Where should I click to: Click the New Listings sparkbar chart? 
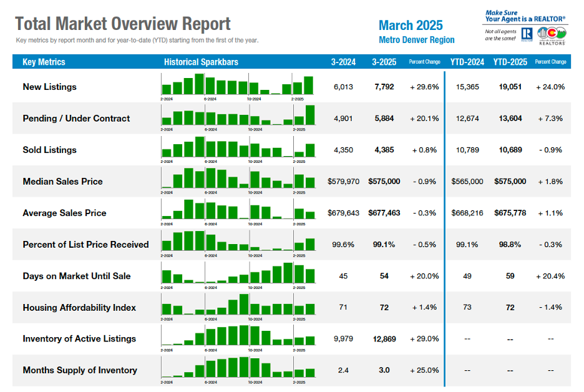238,84
